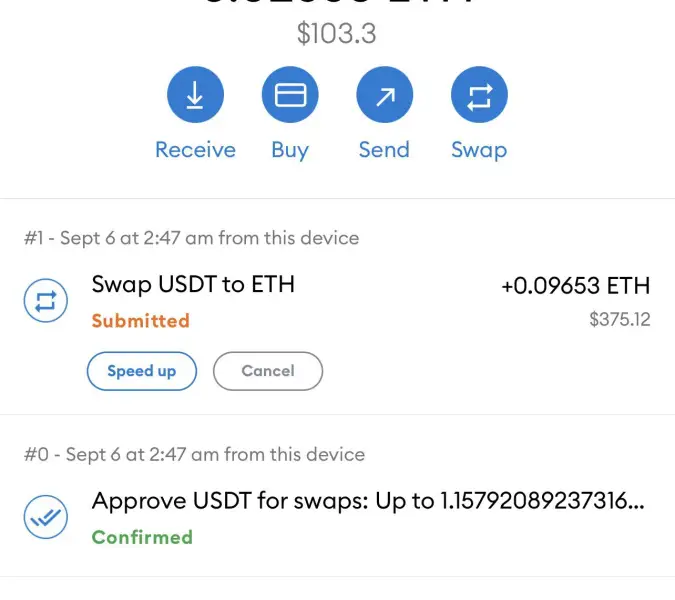675x600 pixels.
Task: Tap the Receive download arrow icon
Action: point(195,96)
